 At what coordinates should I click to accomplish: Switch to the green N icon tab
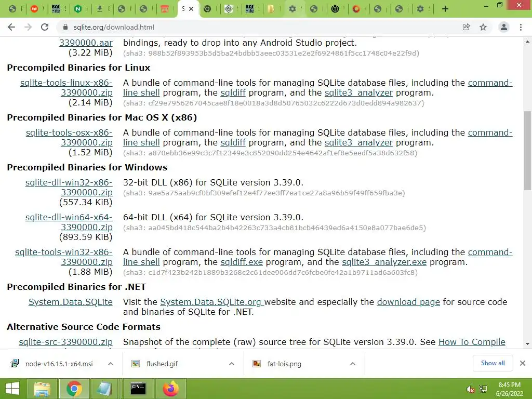coord(78,9)
